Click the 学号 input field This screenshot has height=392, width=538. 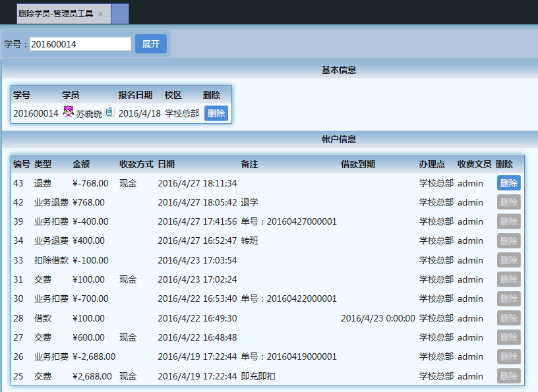pyautogui.click(x=80, y=44)
